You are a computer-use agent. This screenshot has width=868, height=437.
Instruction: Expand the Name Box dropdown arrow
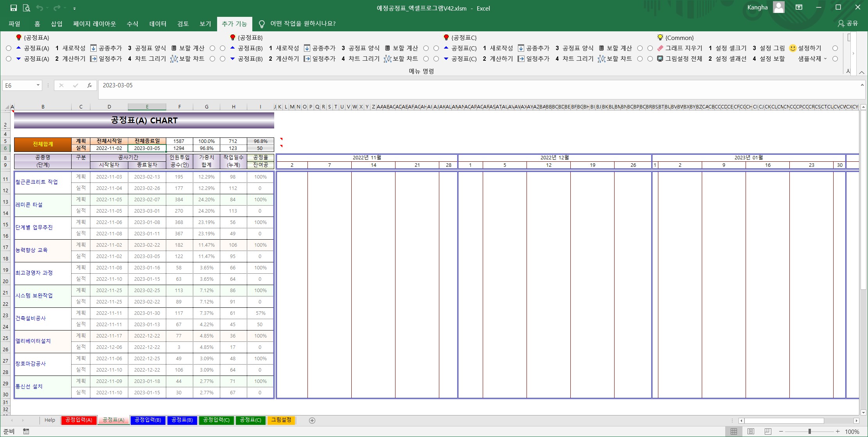click(x=38, y=85)
